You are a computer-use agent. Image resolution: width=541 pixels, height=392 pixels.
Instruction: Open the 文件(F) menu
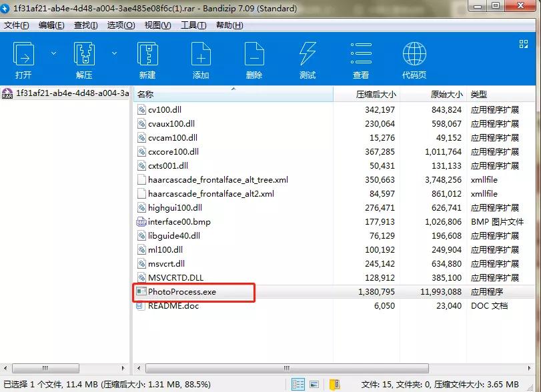tap(17, 25)
